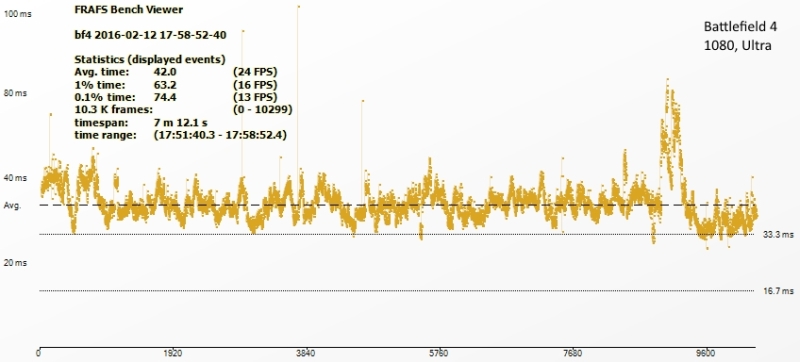Select the (0 - 10299) frame range

point(262,110)
